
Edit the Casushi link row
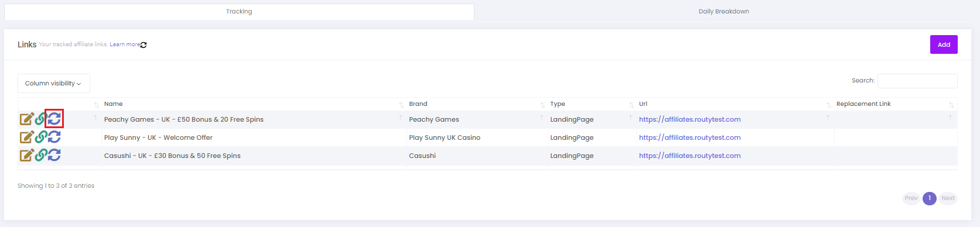click(x=27, y=156)
